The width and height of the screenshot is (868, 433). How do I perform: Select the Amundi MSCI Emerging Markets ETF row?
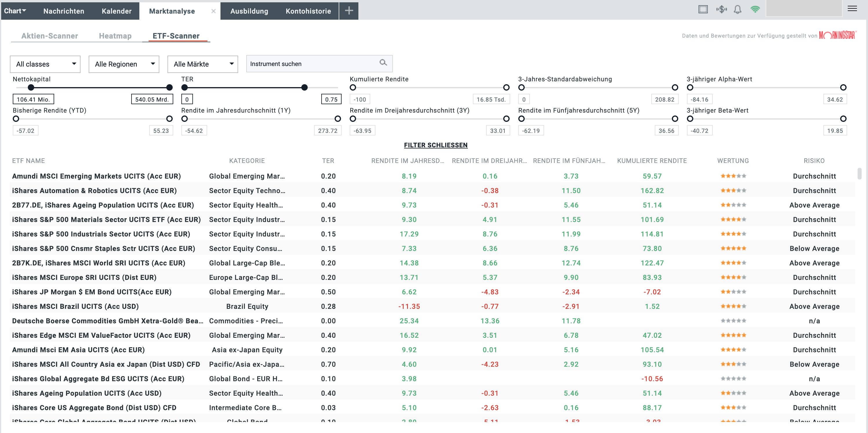pos(96,176)
